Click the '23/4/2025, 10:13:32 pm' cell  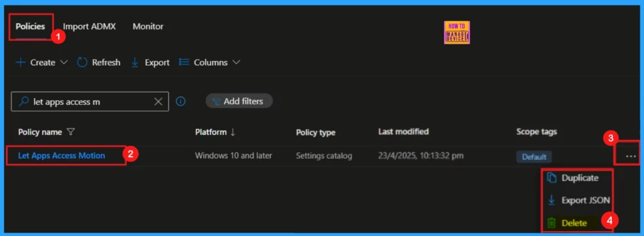tap(421, 156)
